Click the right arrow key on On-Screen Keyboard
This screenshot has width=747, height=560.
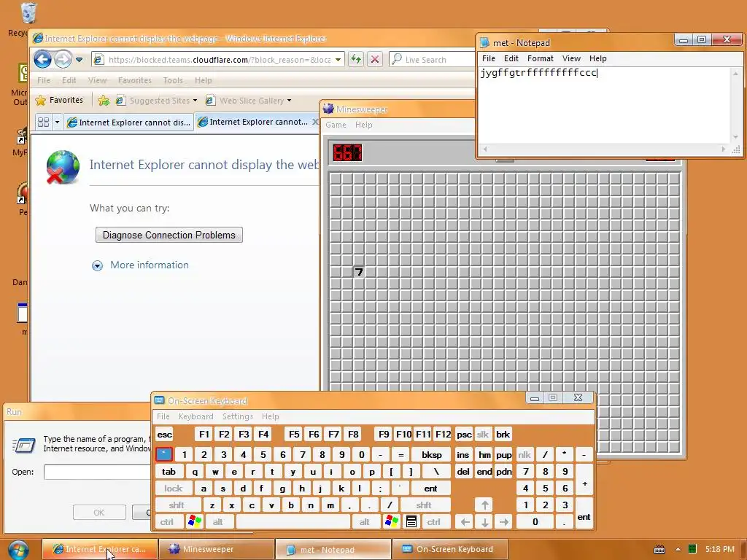[x=504, y=522]
